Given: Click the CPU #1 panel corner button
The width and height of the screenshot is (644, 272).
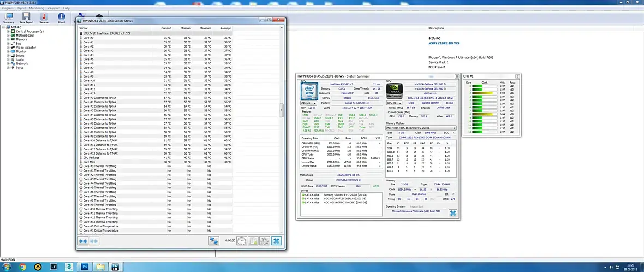Looking at the screenshot, I should (x=517, y=76).
